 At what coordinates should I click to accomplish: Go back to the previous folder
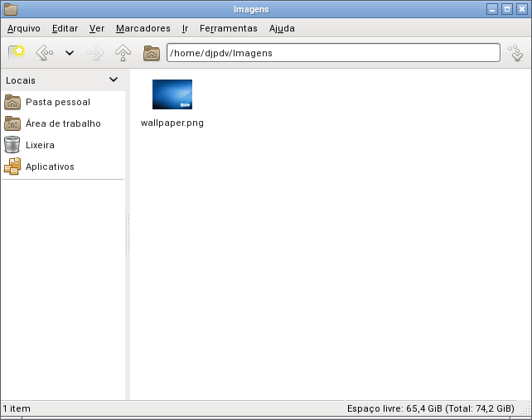tap(45, 52)
